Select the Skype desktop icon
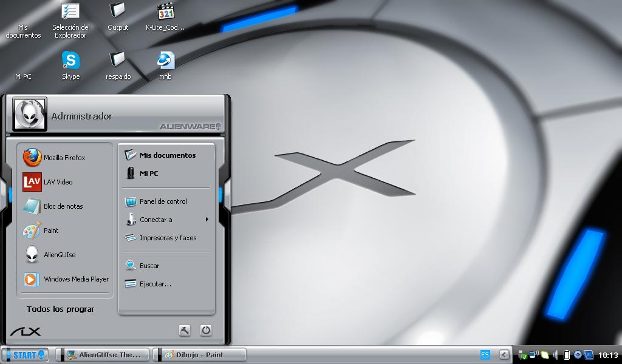The width and height of the screenshot is (622, 364). 70,66
